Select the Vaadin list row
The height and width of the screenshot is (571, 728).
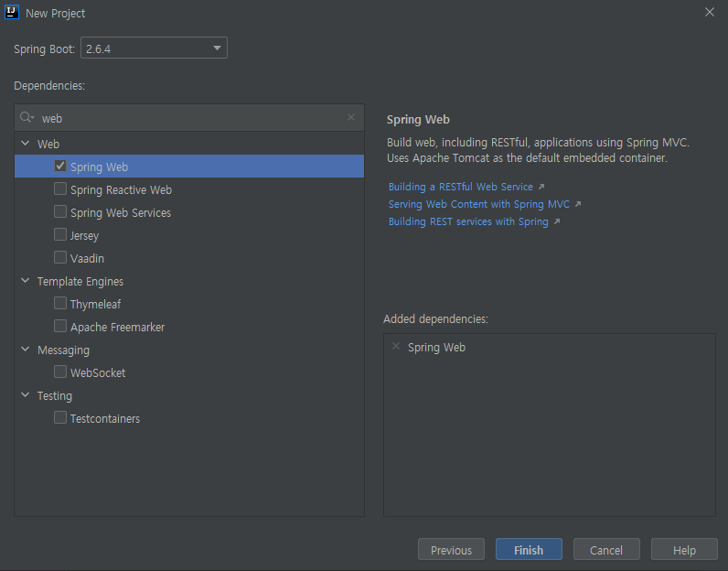tap(189, 257)
